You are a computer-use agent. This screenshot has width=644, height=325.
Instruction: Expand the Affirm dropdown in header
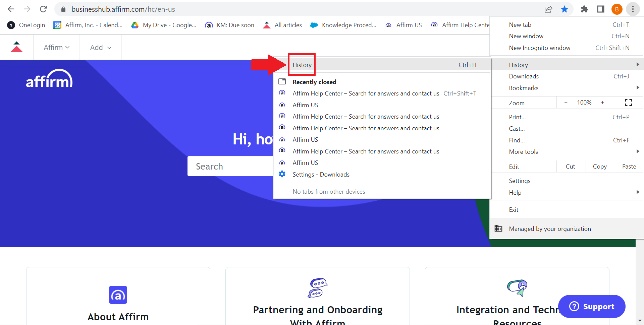[57, 47]
